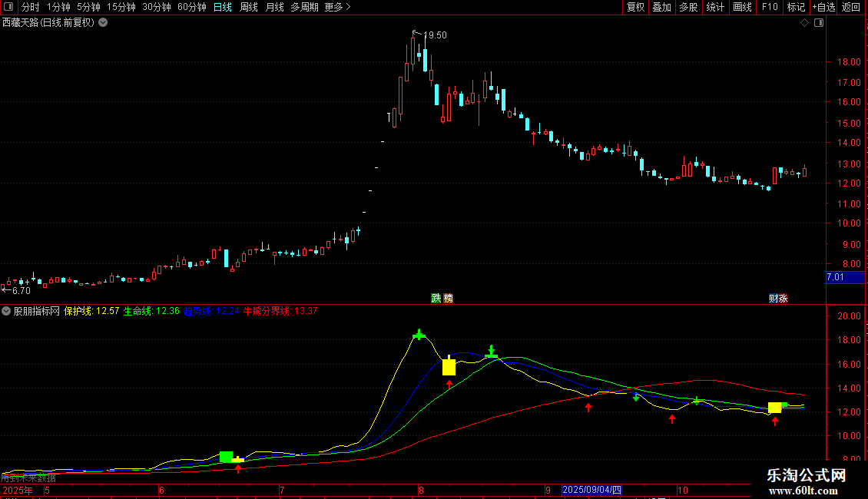This screenshot has width=868, height=499.
Task: Click the 涨 info marker icon
Action: tap(784, 299)
